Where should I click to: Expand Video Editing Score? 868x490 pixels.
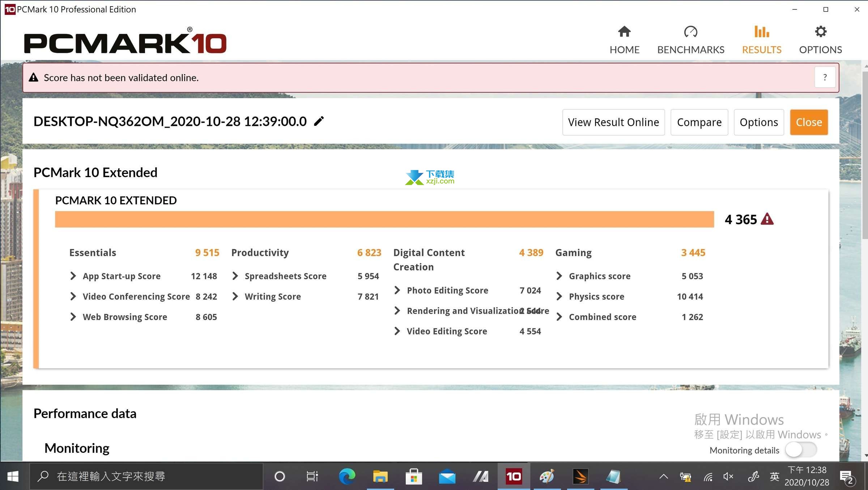(397, 331)
